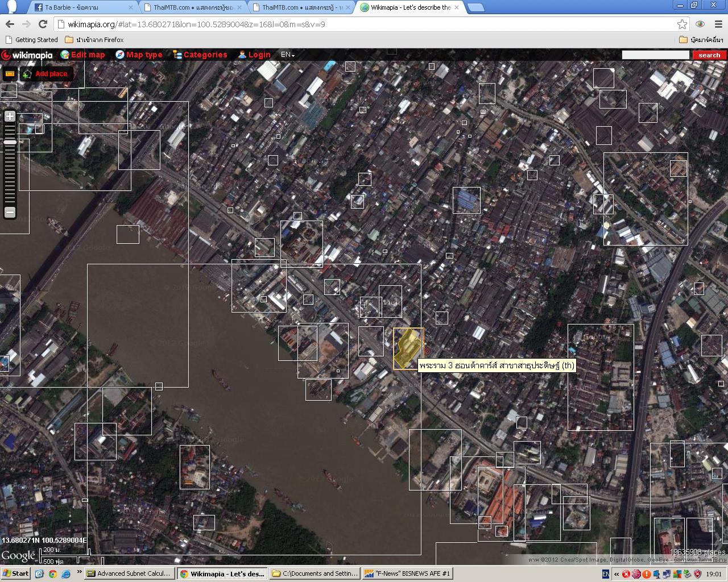The image size is (728, 582).
Task: Open the Getting Started bookmark
Action: (x=31, y=40)
